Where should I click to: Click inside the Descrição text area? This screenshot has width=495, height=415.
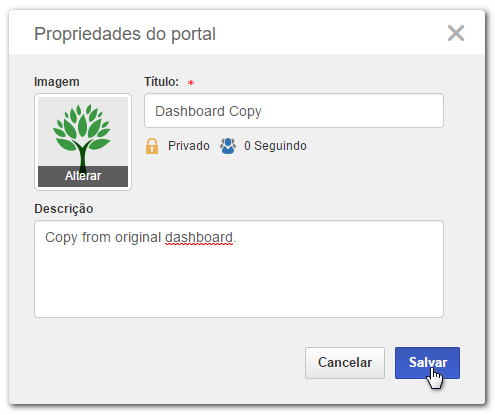pyautogui.click(x=239, y=269)
